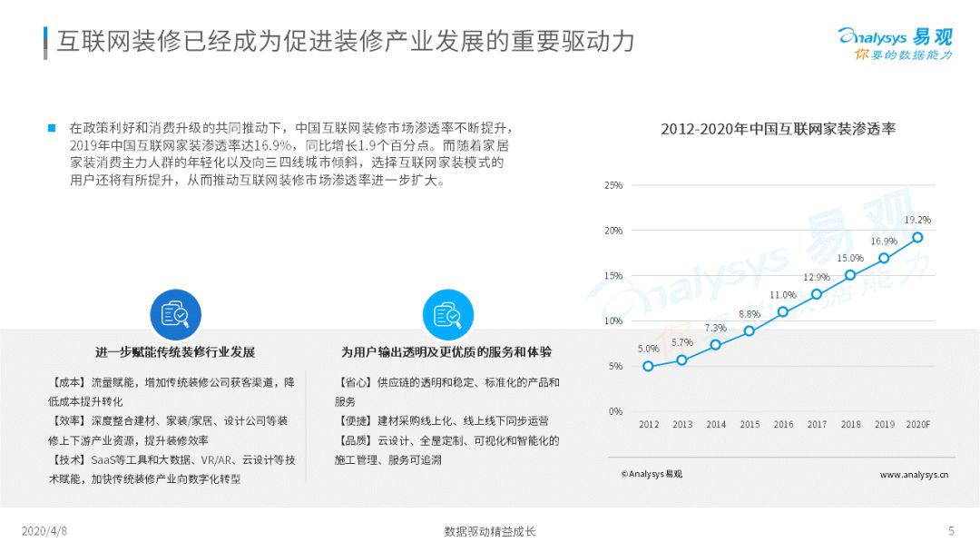Click the 2020F axis label
The image size is (980, 552).
point(918,425)
